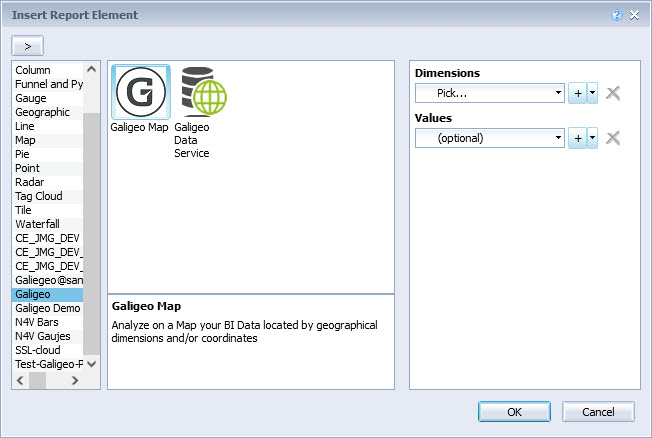
Task: Open the help question mark icon
Action: (x=617, y=15)
